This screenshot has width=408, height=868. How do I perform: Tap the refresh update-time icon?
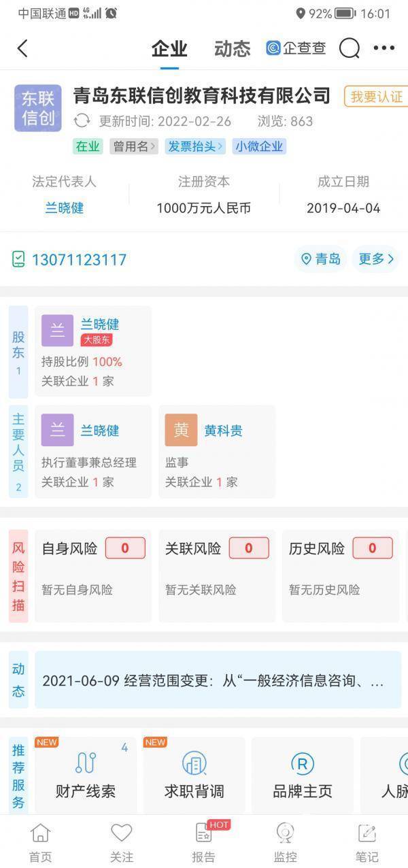(x=82, y=121)
